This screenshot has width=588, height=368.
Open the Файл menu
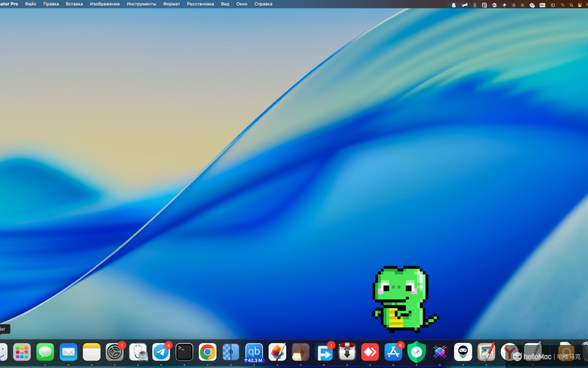coord(31,4)
